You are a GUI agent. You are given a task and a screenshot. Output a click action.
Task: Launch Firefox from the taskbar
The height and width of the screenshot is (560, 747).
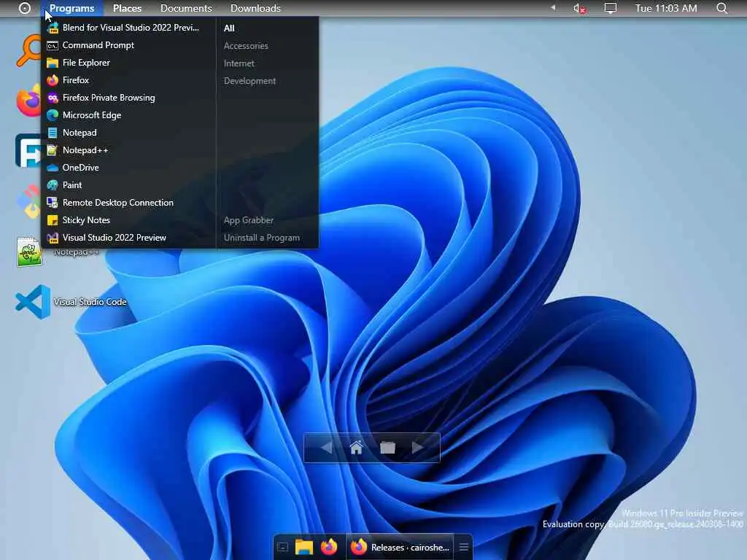329,548
